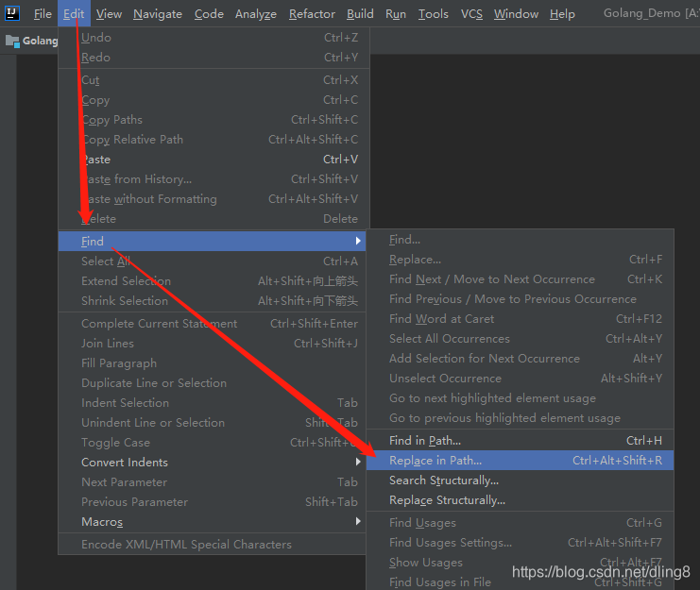Choose Replace... in the submenu
Viewport: 700px width, 590px height.
click(521, 260)
